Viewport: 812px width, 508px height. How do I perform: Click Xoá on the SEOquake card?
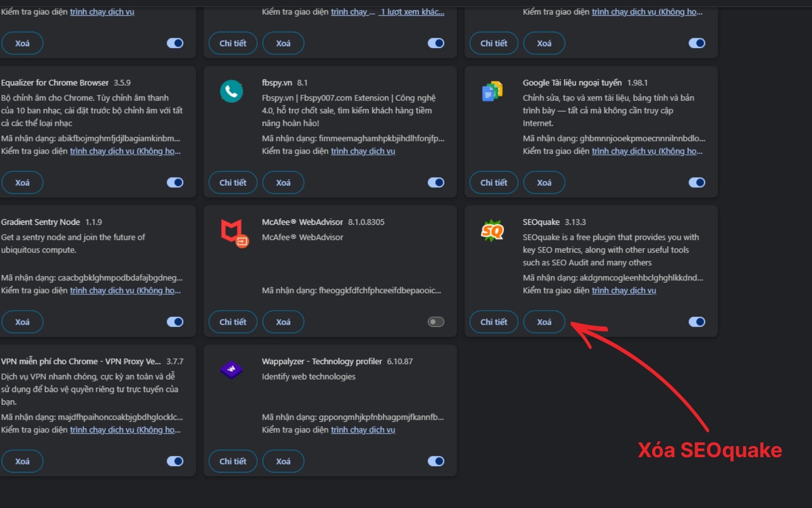point(544,322)
